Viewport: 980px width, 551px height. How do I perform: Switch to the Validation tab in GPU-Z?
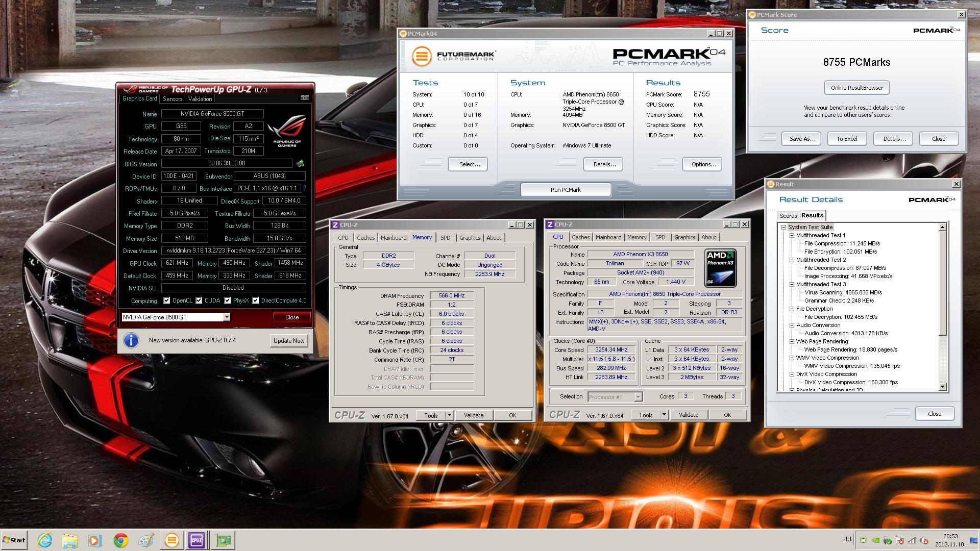[200, 99]
